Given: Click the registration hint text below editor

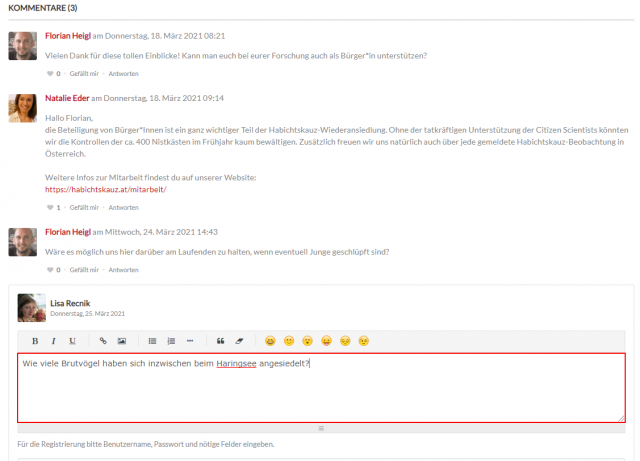Looking at the screenshot, I should [x=146, y=444].
